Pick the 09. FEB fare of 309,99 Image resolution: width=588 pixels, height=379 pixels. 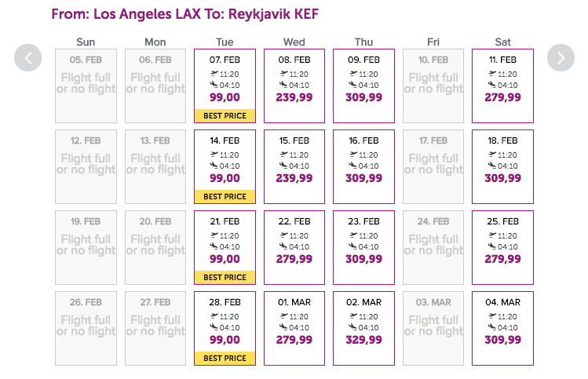click(363, 86)
